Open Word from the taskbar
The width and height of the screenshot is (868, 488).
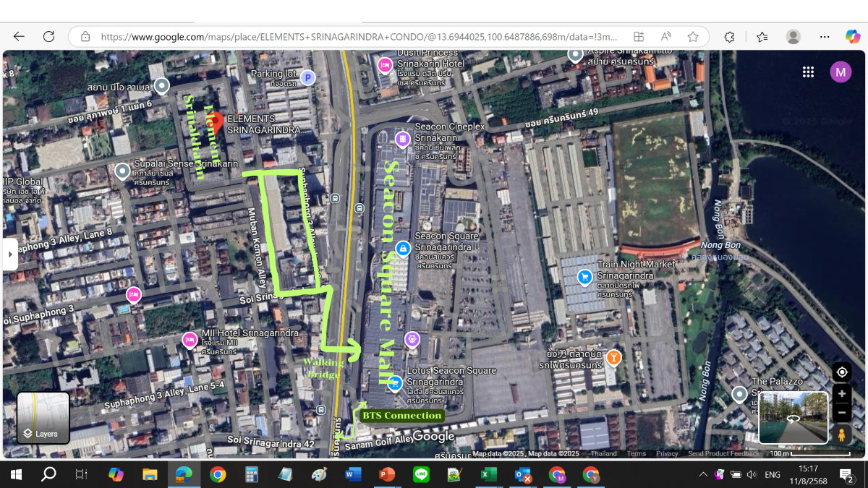(x=353, y=474)
